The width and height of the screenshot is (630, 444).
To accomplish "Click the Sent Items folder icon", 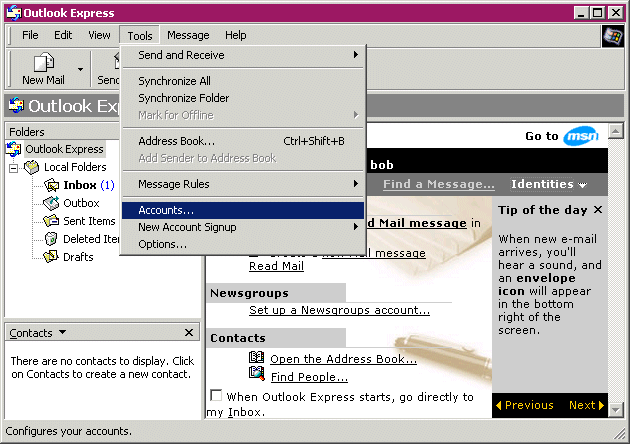I will point(51,221).
